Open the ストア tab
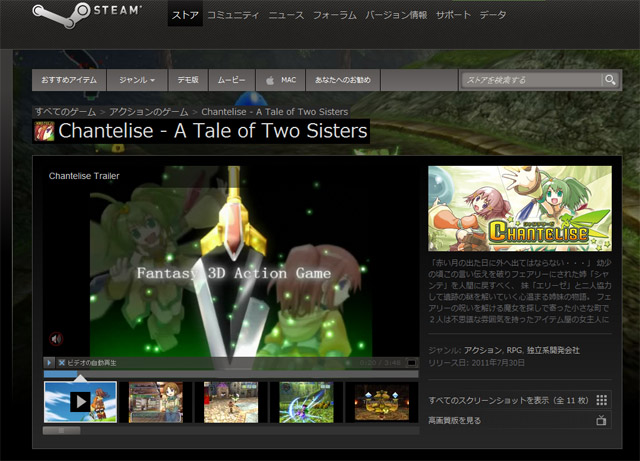The width and height of the screenshot is (640, 461). click(x=185, y=15)
